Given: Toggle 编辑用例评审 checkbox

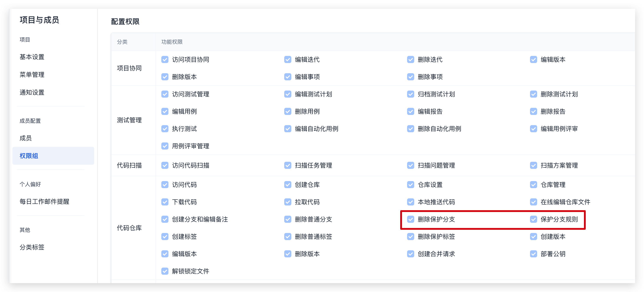Looking at the screenshot, I should coord(534,129).
